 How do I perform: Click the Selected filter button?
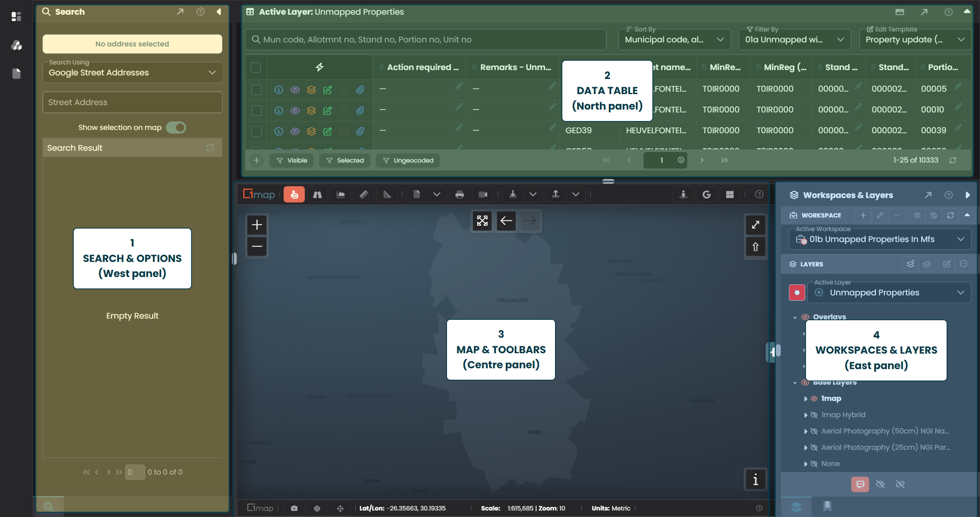point(345,161)
